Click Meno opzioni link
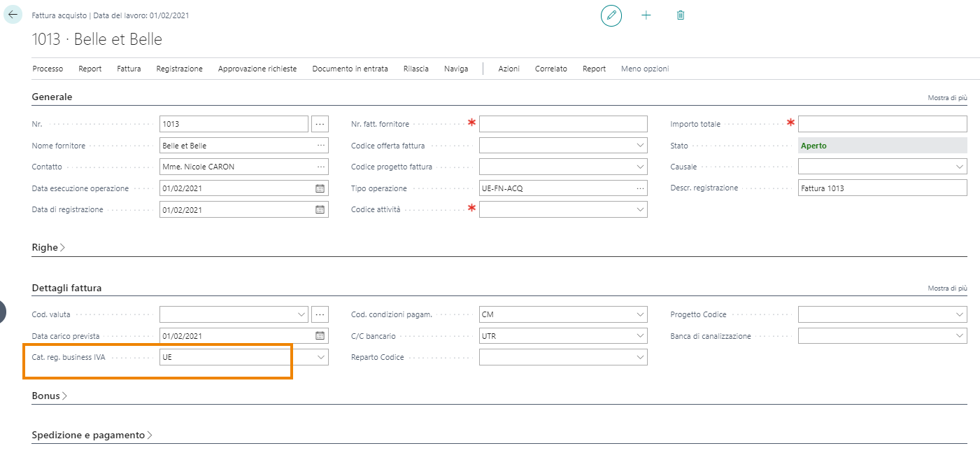The height and width of the screenshot is (460, 980). 645,69
